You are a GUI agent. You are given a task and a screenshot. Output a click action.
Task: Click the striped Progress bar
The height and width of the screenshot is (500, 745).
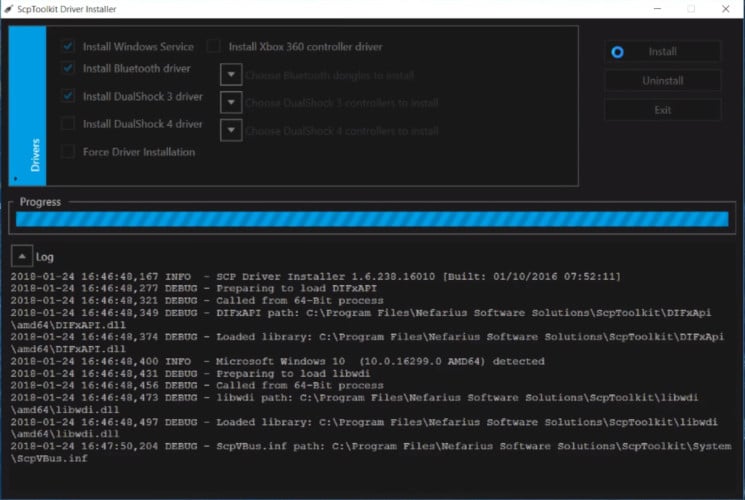coord(372,219)
